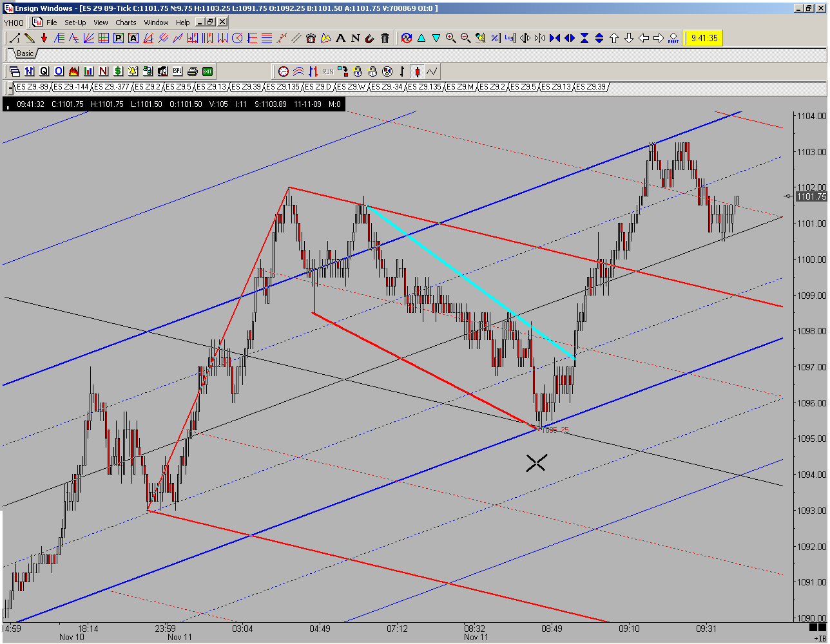The height and width of the screenshot is (644, 830).
Task: Select the ES Z9.M chart tab
Action: tap(461, 87)
